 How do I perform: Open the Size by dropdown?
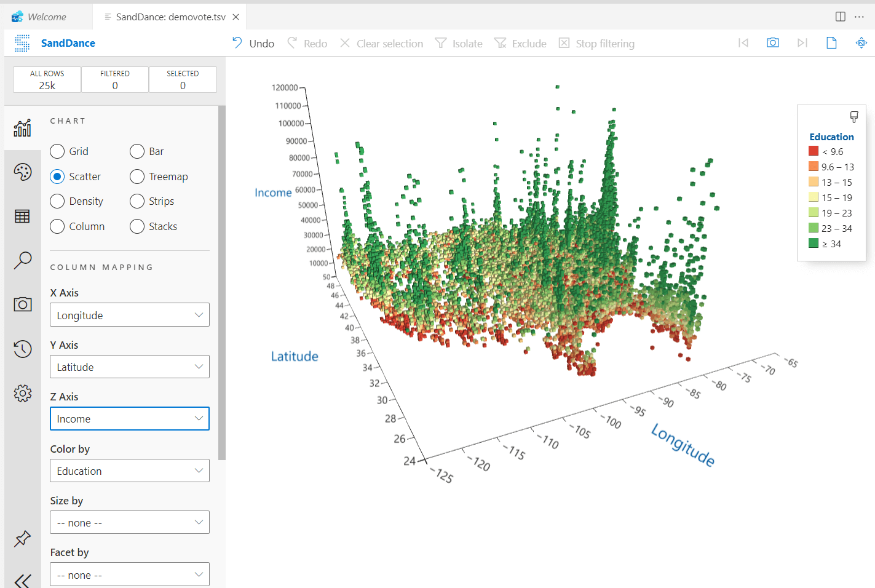click(130, 523)
